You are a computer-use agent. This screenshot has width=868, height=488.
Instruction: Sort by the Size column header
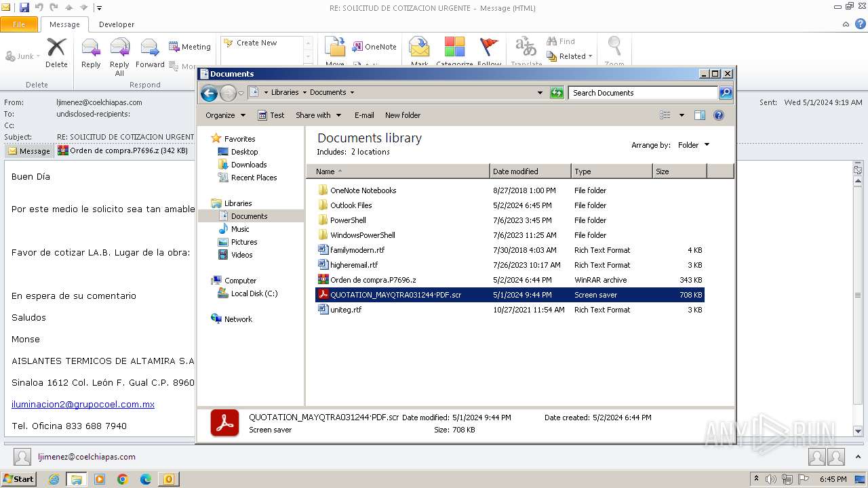pyautogui.click(x=679, y=171)
